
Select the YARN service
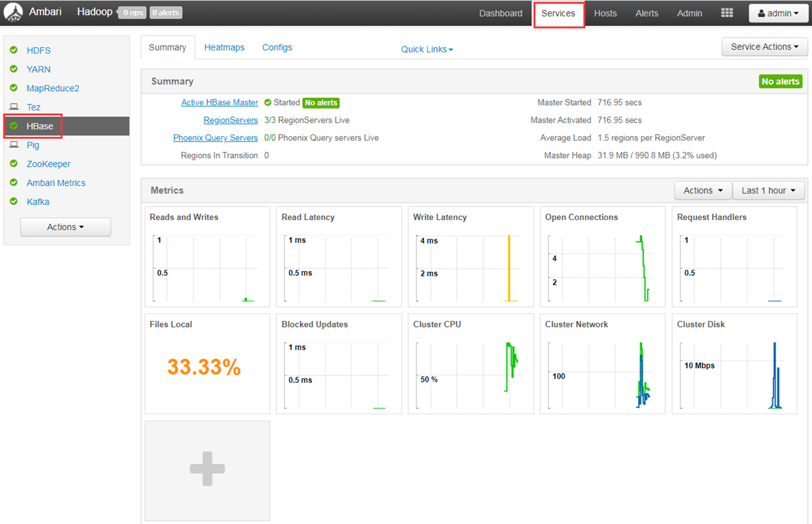pyautogui.click(x=39, y=69)
